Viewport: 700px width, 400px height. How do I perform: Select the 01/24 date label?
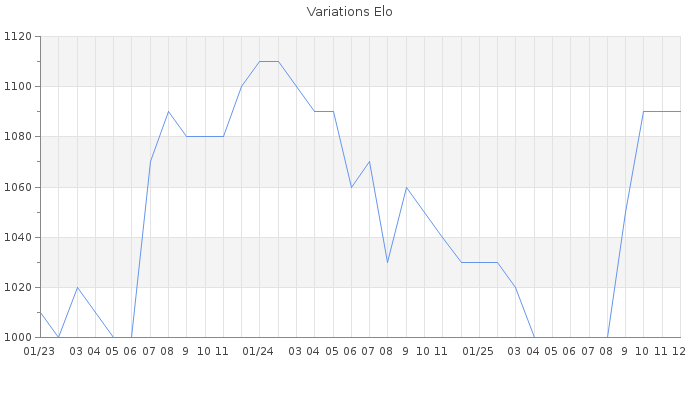259,351
